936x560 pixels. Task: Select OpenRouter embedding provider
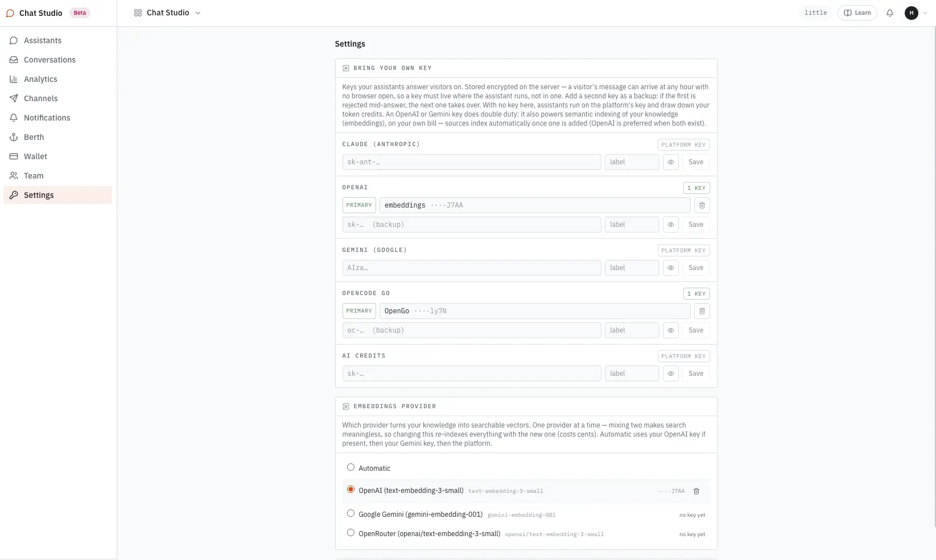351,533
